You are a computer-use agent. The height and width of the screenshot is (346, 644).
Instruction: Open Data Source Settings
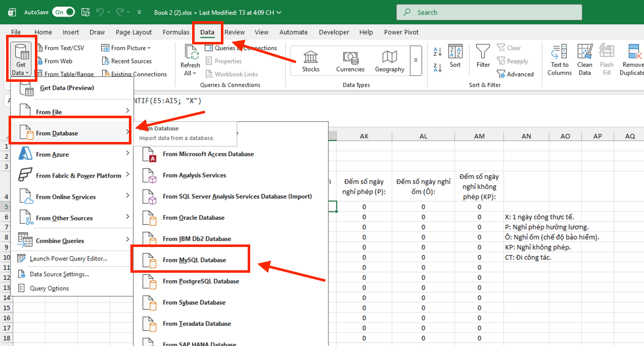(x=59, y=274)
